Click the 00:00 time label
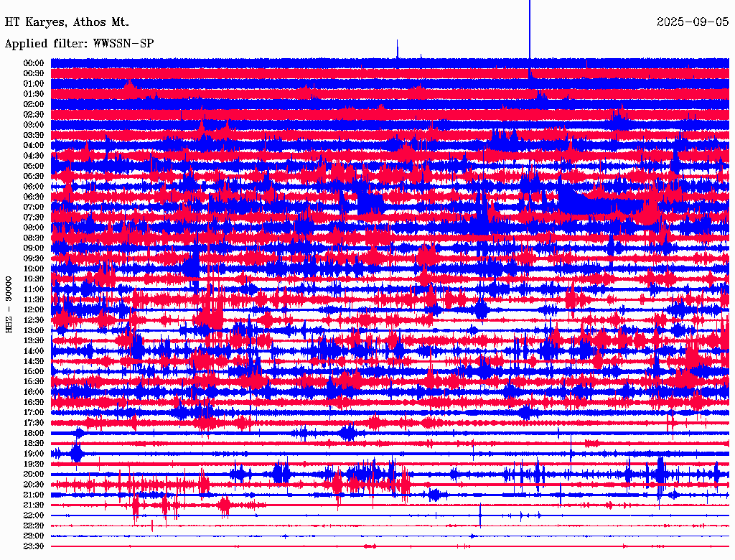This screenshot has height=560, width=735. coord(34,63)
